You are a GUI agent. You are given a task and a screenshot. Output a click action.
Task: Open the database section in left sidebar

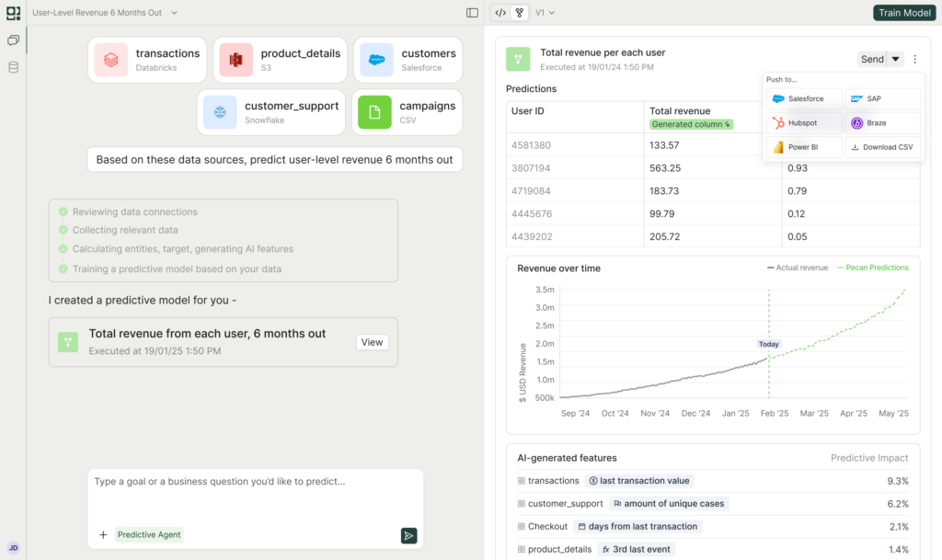(x=13, y=65)
